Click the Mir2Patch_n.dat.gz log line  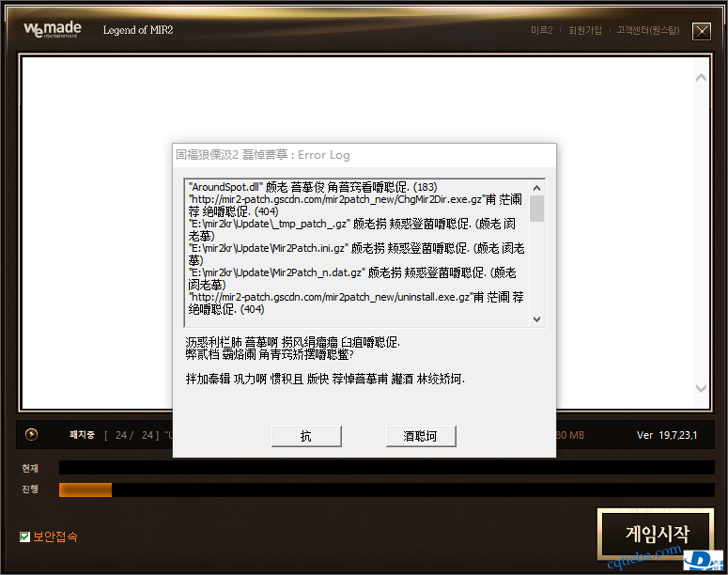coord(352,279)
